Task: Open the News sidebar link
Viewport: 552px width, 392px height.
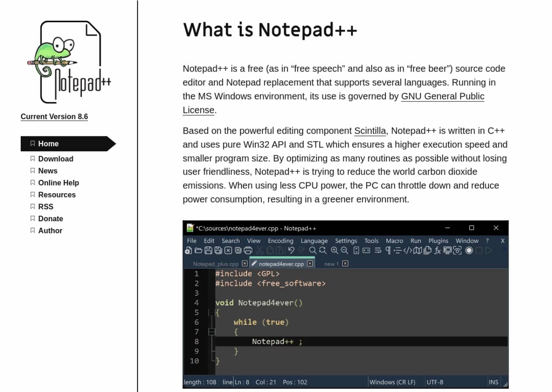Action: (x=47, y=171)
